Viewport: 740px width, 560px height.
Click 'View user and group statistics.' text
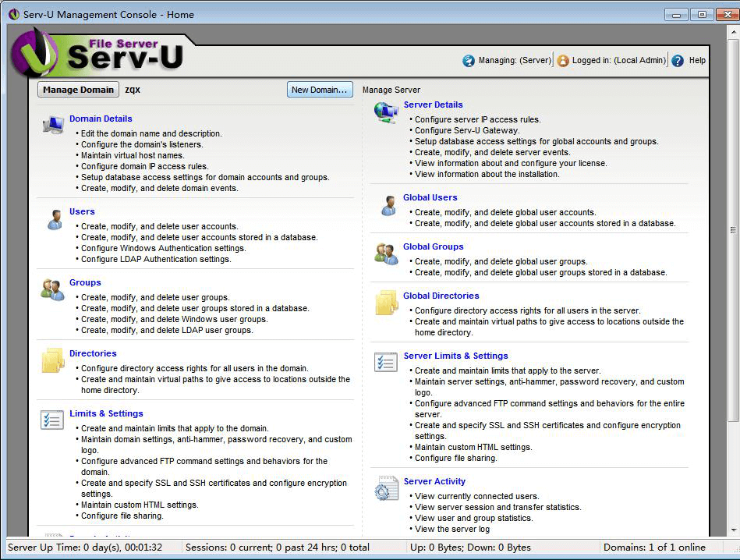point(474,518)
